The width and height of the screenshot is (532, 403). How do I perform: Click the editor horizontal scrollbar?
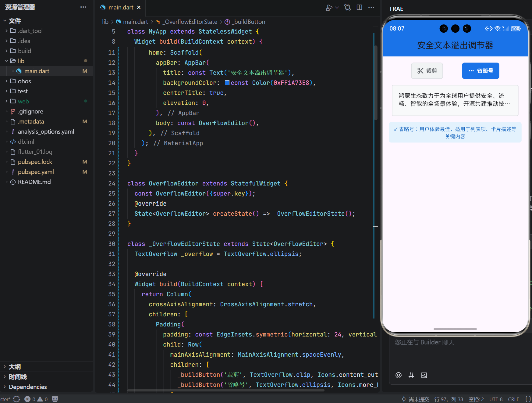(x=226, y=390)
